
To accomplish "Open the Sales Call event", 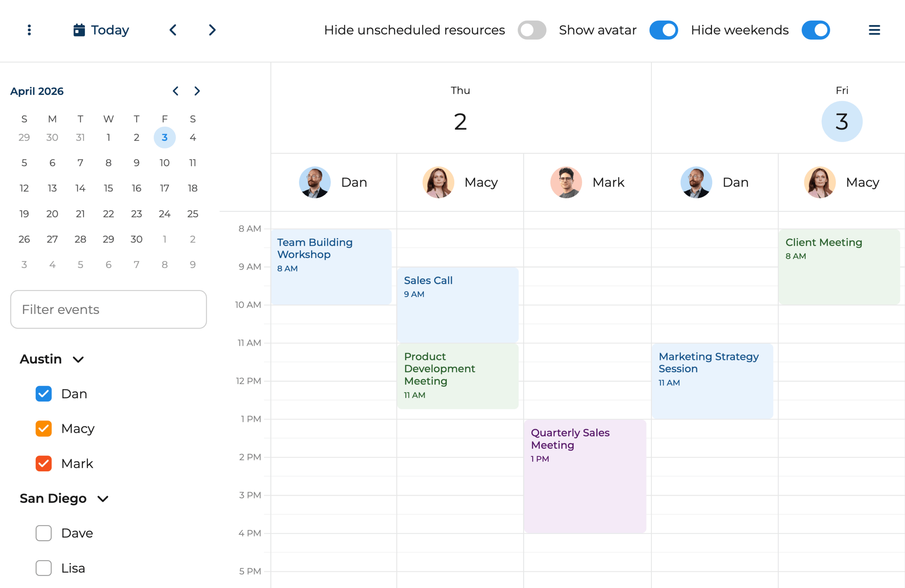I will click(x=457, y=304).
